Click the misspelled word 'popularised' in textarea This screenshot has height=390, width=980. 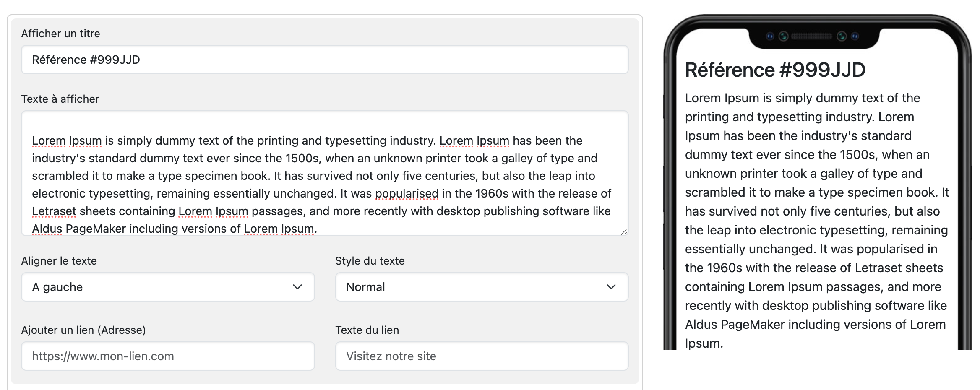406,194
